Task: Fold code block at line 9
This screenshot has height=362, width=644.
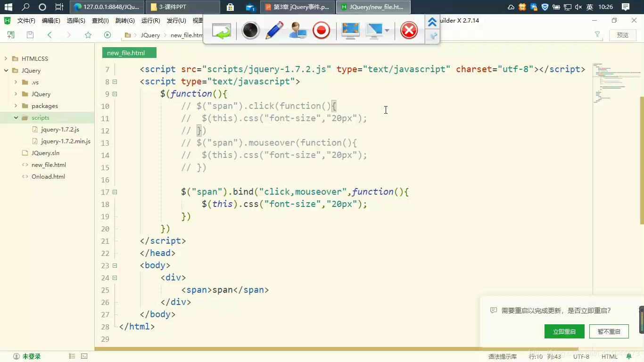Action: coord(115,94)
